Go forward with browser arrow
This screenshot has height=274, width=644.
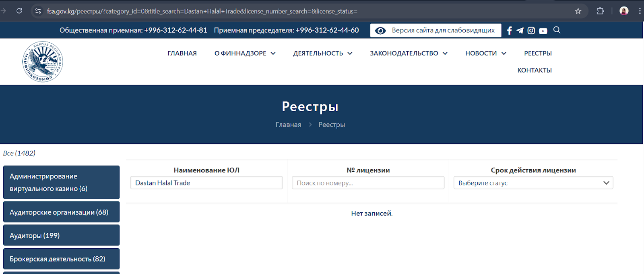[4, 11]
